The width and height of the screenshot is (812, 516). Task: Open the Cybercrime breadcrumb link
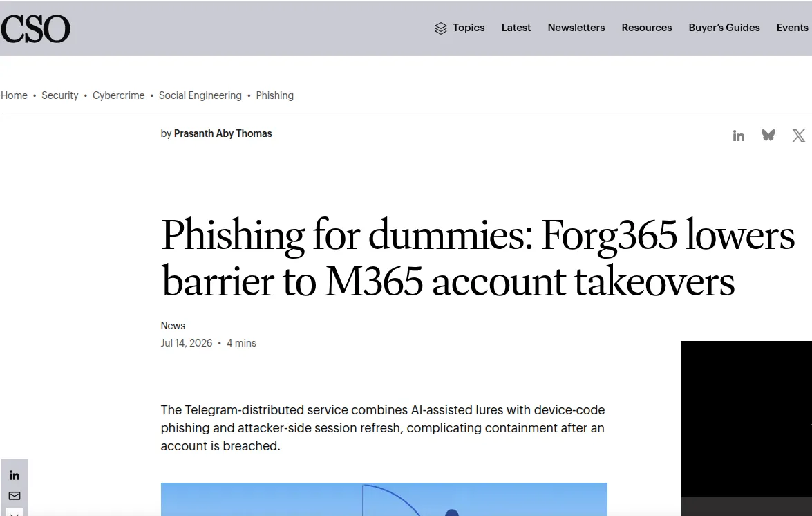(119, 95)
